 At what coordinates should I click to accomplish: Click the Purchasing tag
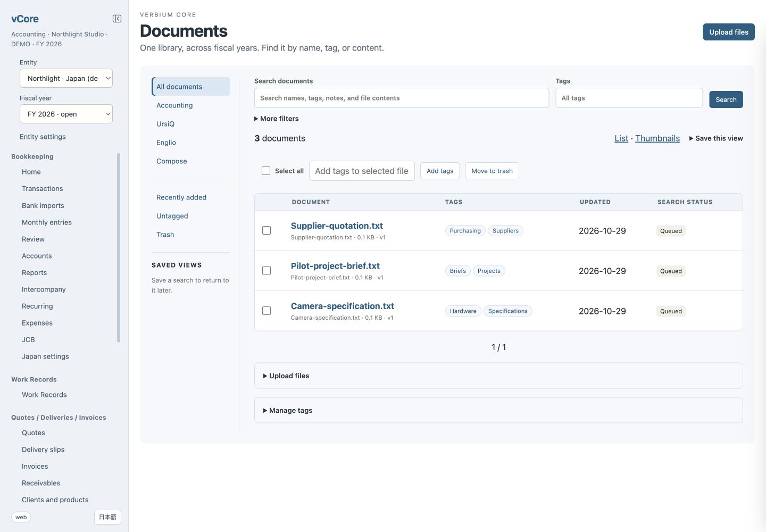(465, 231)
